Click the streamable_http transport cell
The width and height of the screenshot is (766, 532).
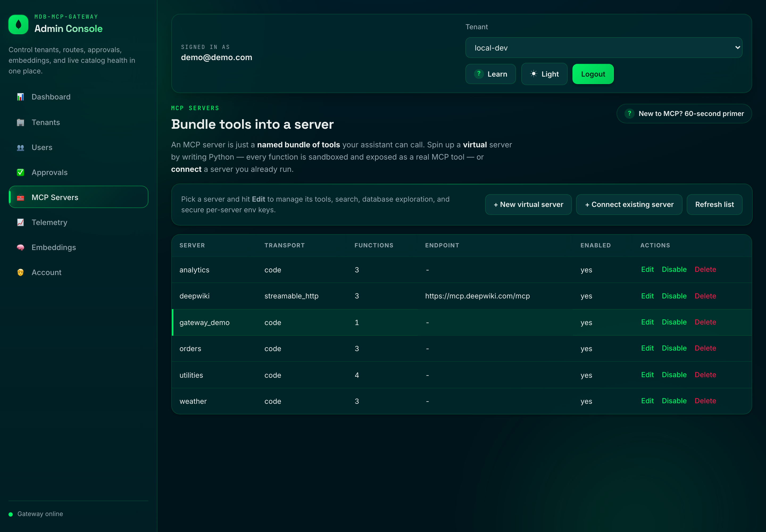click(291, 296)
